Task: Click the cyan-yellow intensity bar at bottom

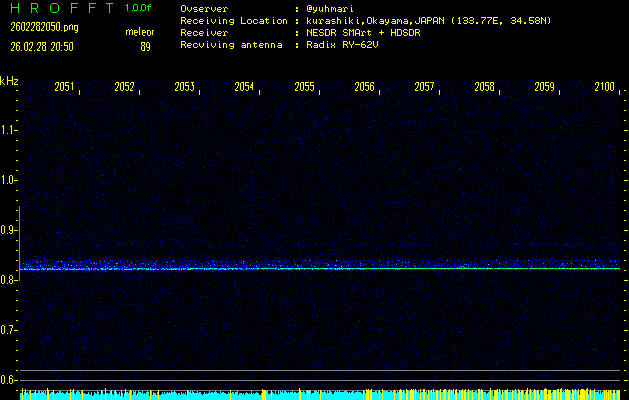Action: point(320,395)
